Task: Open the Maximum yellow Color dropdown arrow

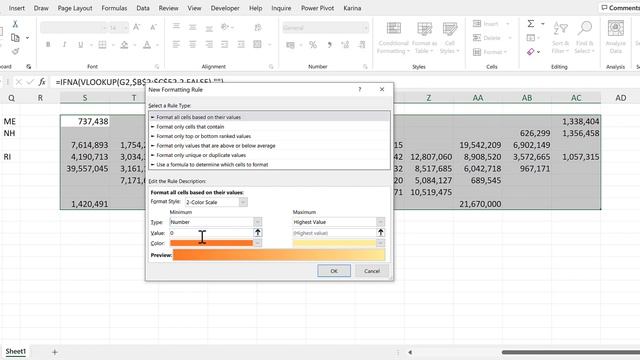Action: tap(380, 243)
